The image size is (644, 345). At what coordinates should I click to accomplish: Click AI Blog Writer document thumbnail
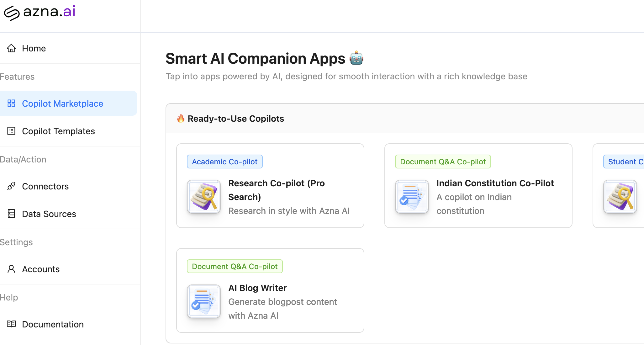pos(204,302)
